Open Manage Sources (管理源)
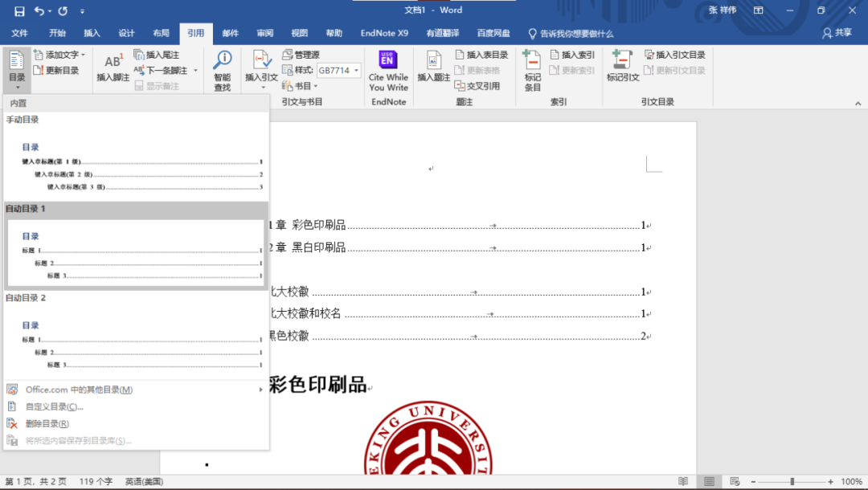The width and height of the screenshot is (868, 490). pos(301,55)
